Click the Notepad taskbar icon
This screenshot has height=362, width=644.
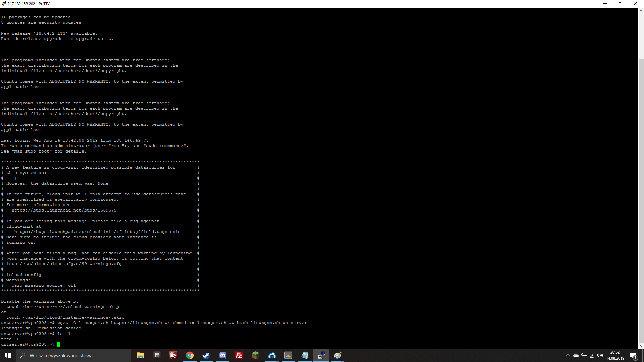305,355
